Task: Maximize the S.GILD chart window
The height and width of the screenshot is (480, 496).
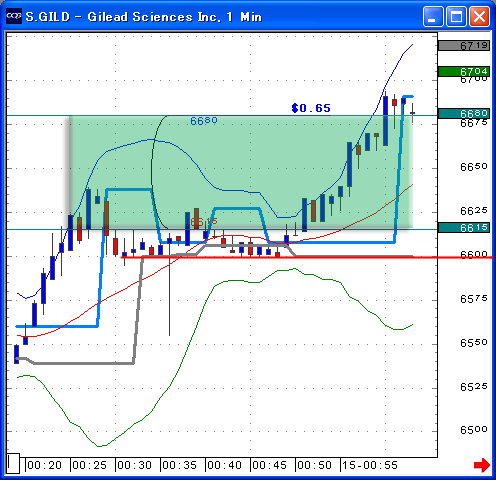Action: pos(456,16)
